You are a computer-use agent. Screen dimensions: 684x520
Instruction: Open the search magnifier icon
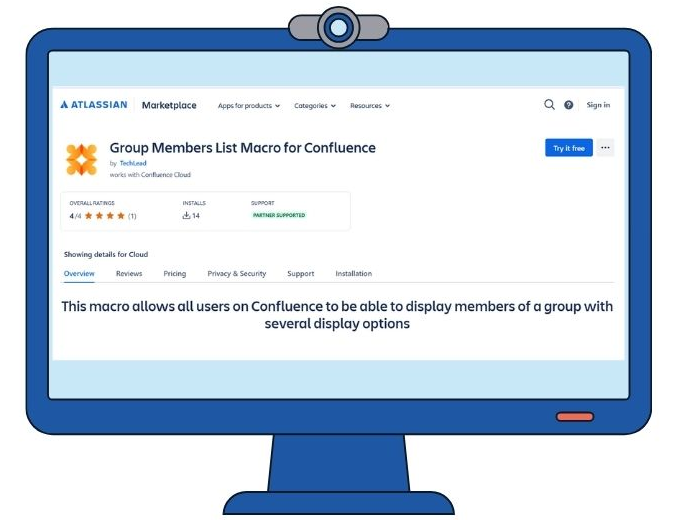click(x=549, y=105)
